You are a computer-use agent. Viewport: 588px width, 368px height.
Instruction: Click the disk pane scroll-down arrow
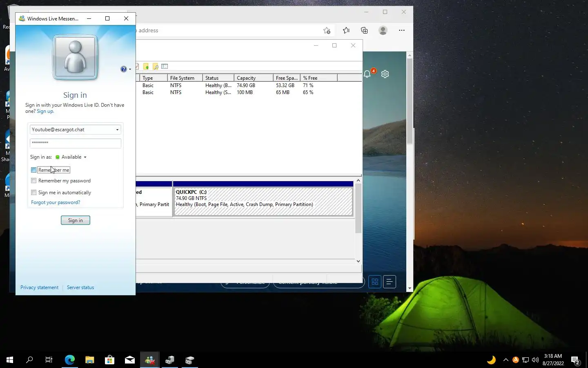[x=358, y=261]
